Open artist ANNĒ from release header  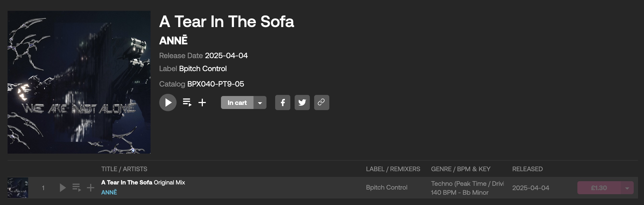pos(173,40)
